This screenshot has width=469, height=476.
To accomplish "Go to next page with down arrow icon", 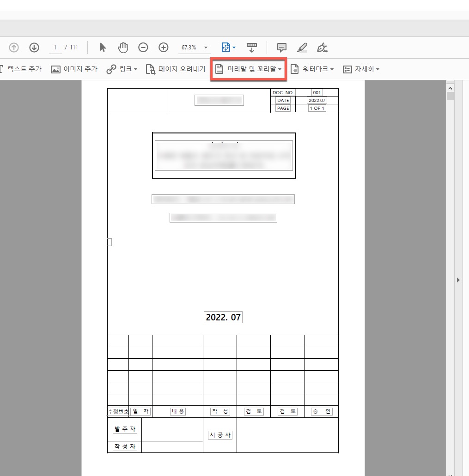I will (x=34, y=48).
